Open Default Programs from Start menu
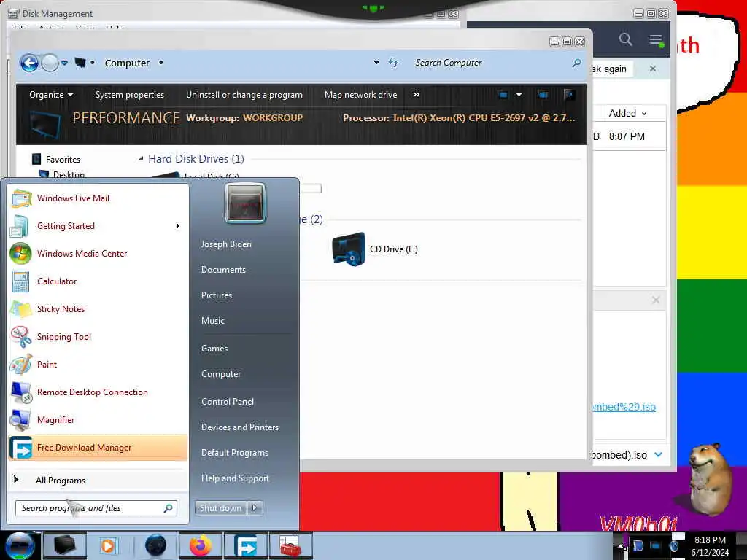The height and width of the screenshot is (560, 747). [234, 453]
